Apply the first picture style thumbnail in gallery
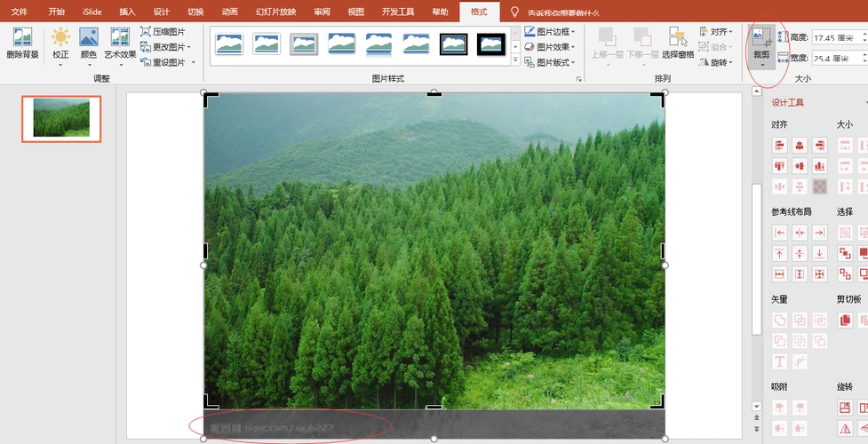The height and width of the screenshot is (444, 868). pos(229,44)
